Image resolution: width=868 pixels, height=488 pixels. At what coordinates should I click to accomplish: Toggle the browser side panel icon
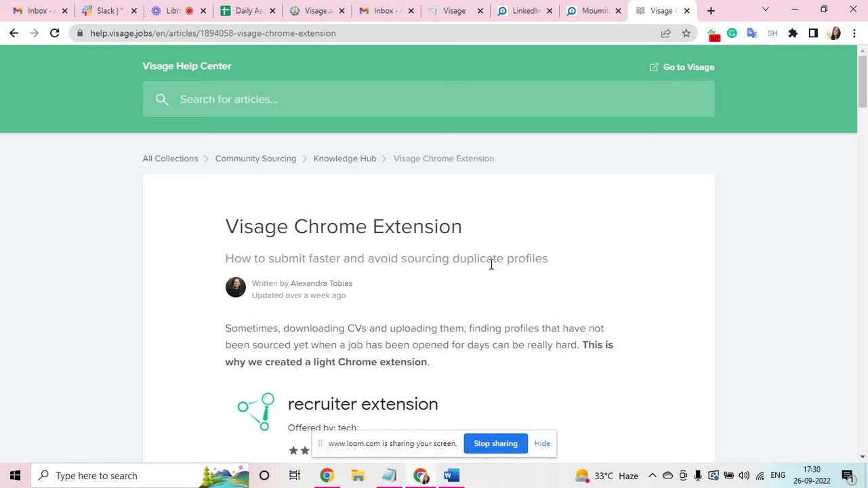pyautogui.click(x=813, y=33)
